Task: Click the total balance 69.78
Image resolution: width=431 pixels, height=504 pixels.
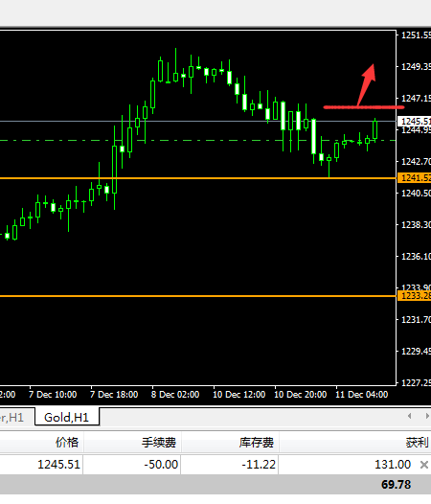Action: (x=396, y=485)
